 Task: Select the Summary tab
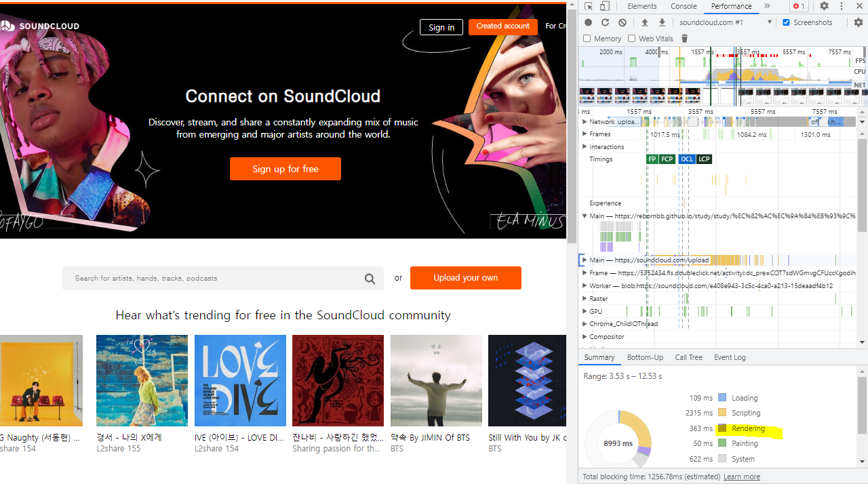(599, 357)
